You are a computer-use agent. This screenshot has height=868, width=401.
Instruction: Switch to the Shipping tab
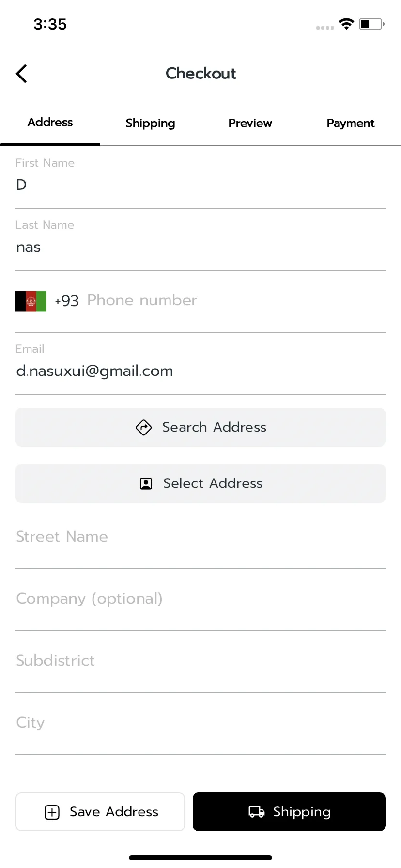pyautogui.click(x=150, y=123)
